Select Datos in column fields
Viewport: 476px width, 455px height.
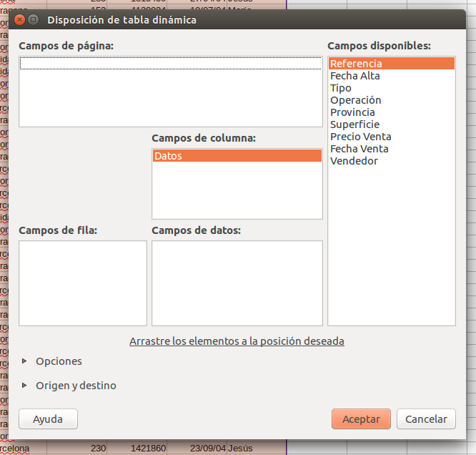click(x=237, y=156)
